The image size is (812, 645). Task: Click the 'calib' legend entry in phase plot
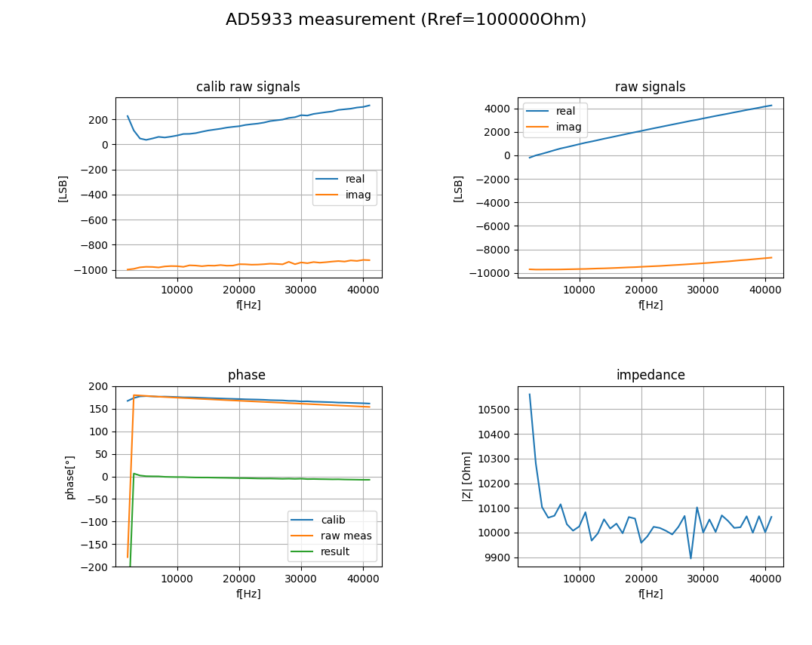333,521
